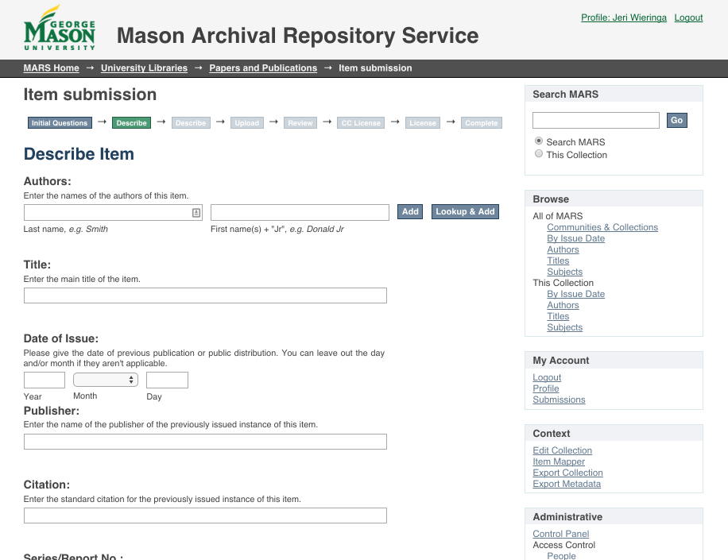Screen dimensions: 728x560
Task: Open Papers and Publications breadcrumb
Action: tap(263, 68)
